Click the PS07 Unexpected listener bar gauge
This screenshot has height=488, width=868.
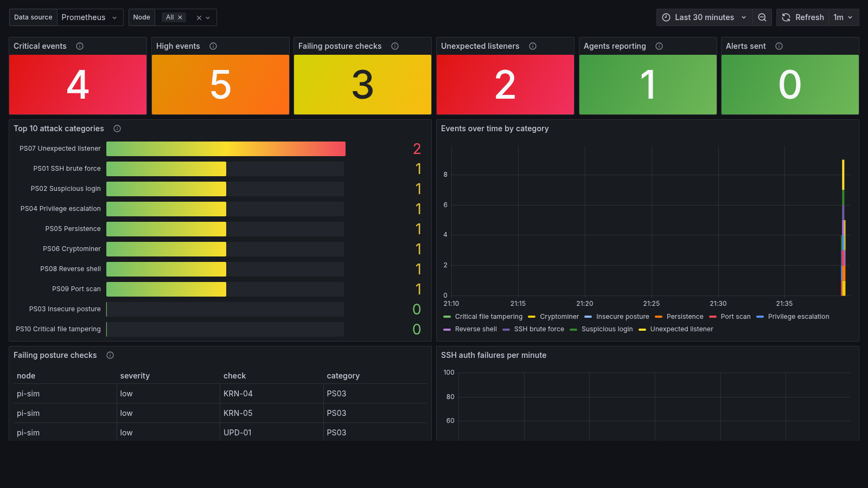pyautogui.click(x=226, y=149)
